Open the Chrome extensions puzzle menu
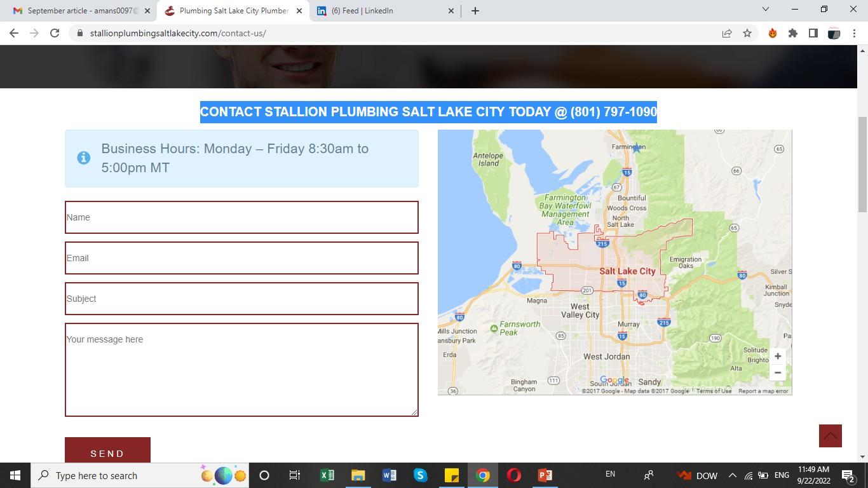The height and width of the screenshot is (488, 868). pyautogui.click(x=793, y=33)
